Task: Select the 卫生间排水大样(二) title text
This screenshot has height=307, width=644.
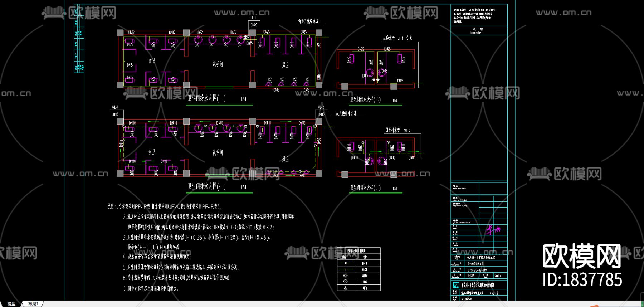Action: pyautogui.click(x=365, y=188)
